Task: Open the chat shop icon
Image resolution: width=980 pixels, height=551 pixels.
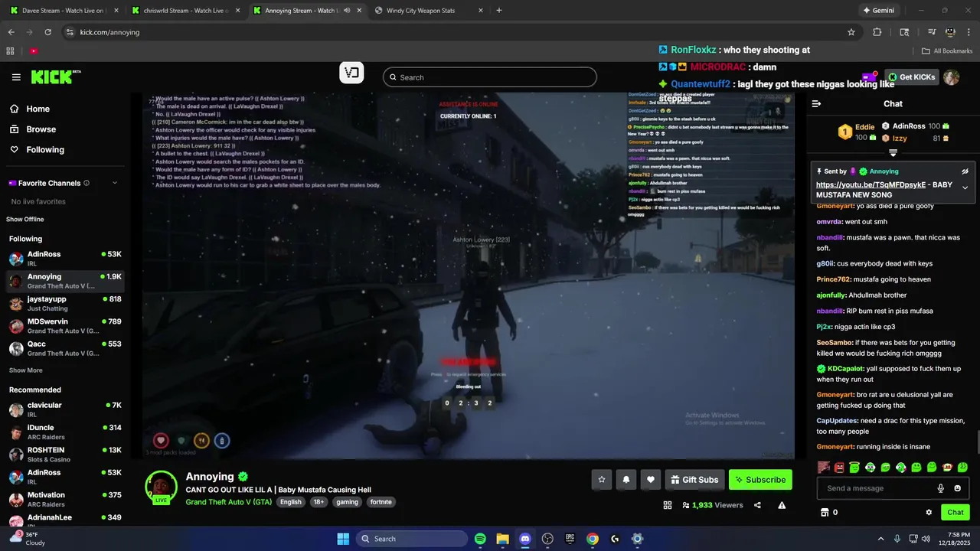Action: point(824,512)
